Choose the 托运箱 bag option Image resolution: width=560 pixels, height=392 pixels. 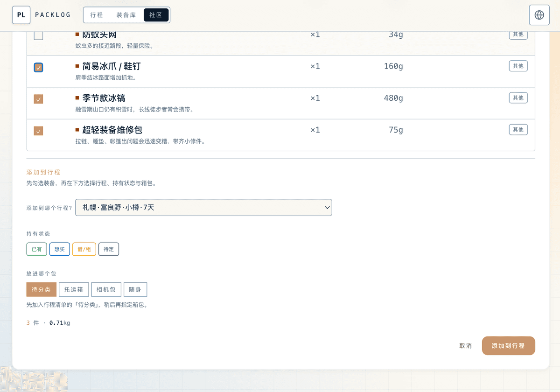pos(74,289)
